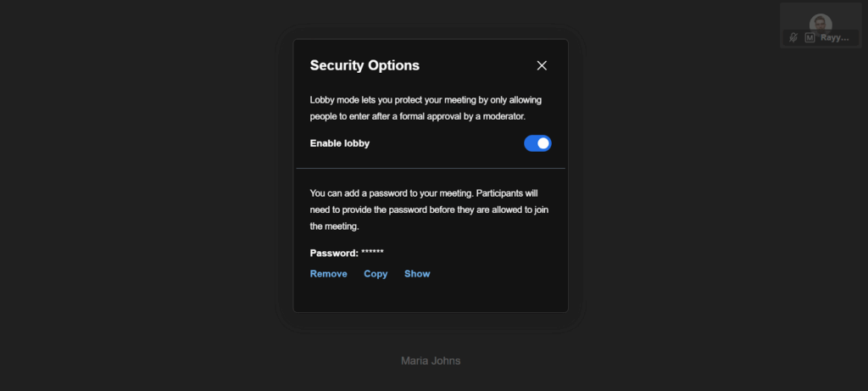Click the white knob of the lobby switch
This screenshot has height=391, width=868.
tap(543, 143)
